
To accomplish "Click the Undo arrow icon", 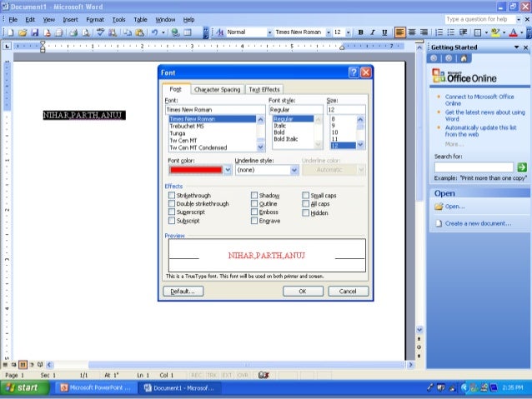I will coord(155,32).
